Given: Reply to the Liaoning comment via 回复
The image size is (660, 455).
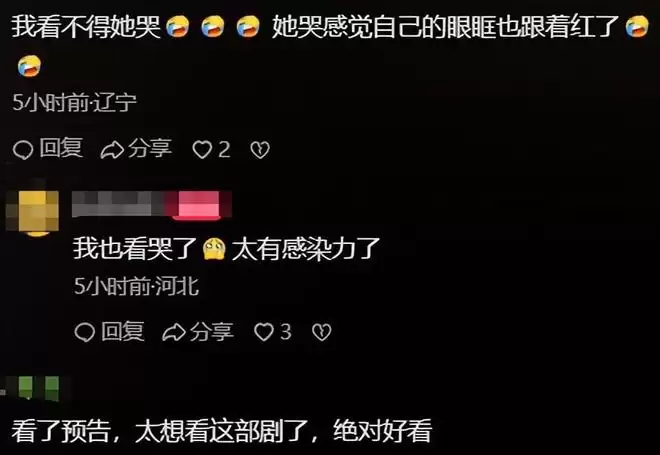Looking at the screenshot, I should (x=61, y=148).
